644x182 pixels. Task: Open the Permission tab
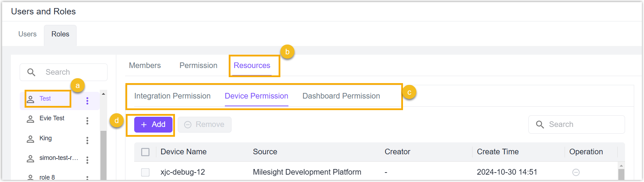pos(199,66)
